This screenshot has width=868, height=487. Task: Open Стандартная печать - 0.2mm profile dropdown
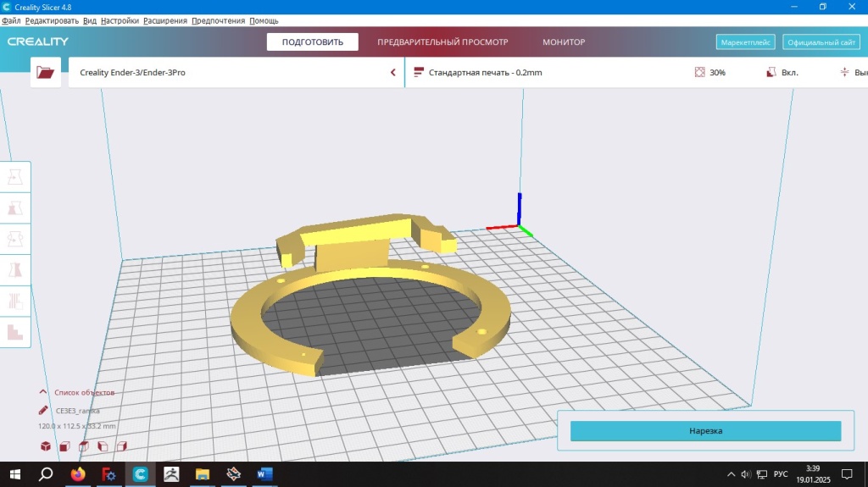485,72
